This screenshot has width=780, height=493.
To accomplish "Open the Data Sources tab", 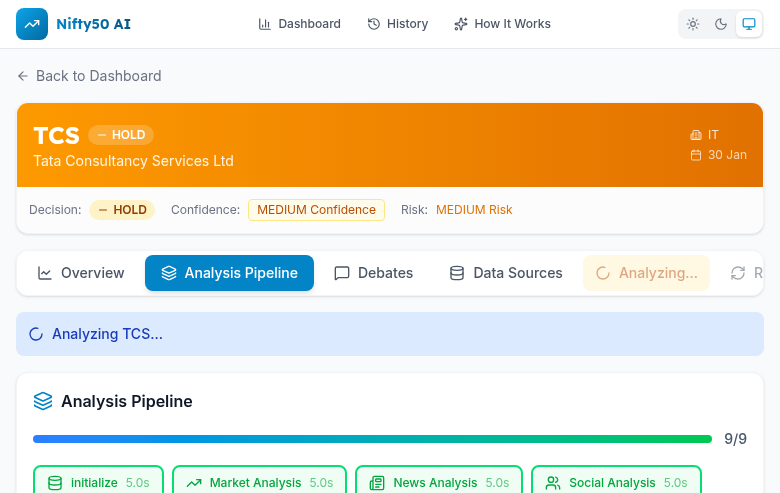I will pyautogui.click(x=505, y=273).
